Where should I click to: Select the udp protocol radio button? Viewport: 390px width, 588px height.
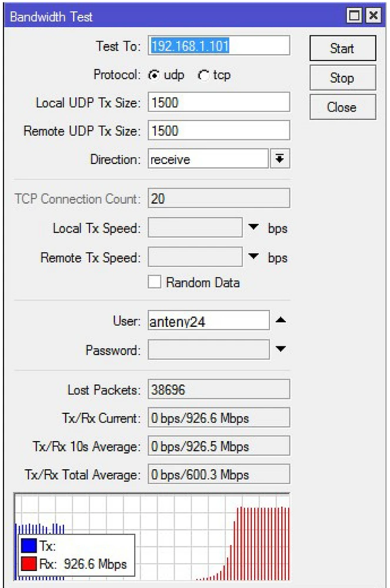tap(154, 75)
